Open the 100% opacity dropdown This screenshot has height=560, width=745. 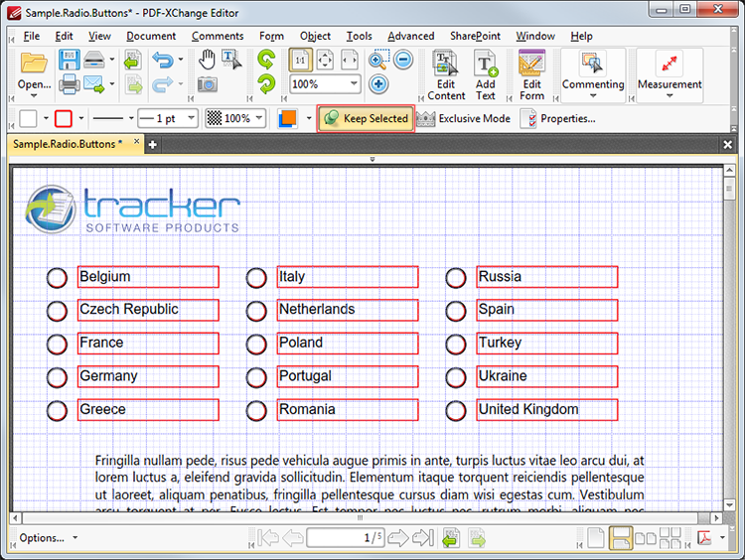pos(259,118)
